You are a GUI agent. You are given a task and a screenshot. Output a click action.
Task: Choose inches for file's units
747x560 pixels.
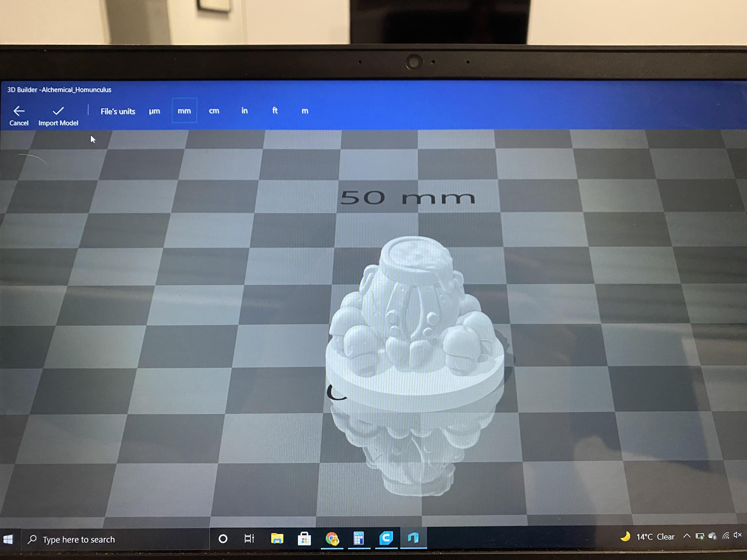pos(244,111)
